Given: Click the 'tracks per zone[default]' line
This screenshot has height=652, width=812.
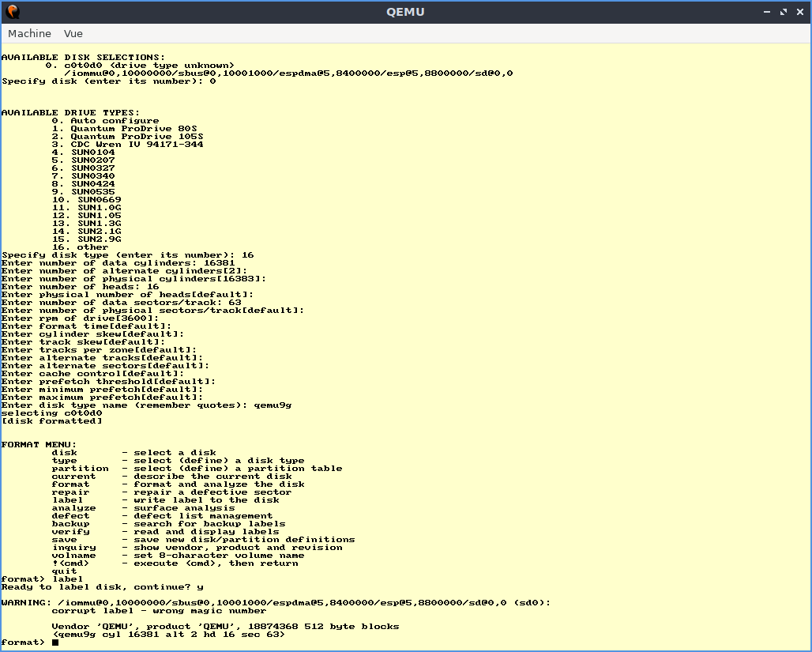Looking at the screenshot, I should tap(99, 350).
